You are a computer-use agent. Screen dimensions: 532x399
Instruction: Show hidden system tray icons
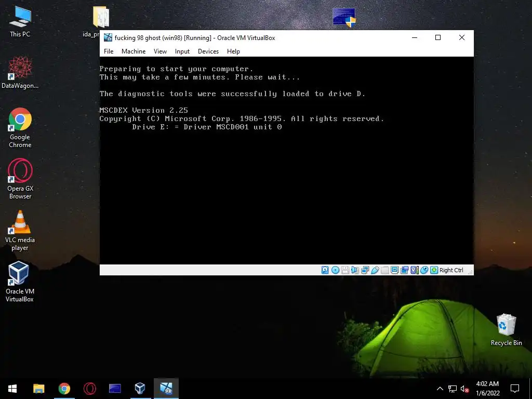[440, 389]
